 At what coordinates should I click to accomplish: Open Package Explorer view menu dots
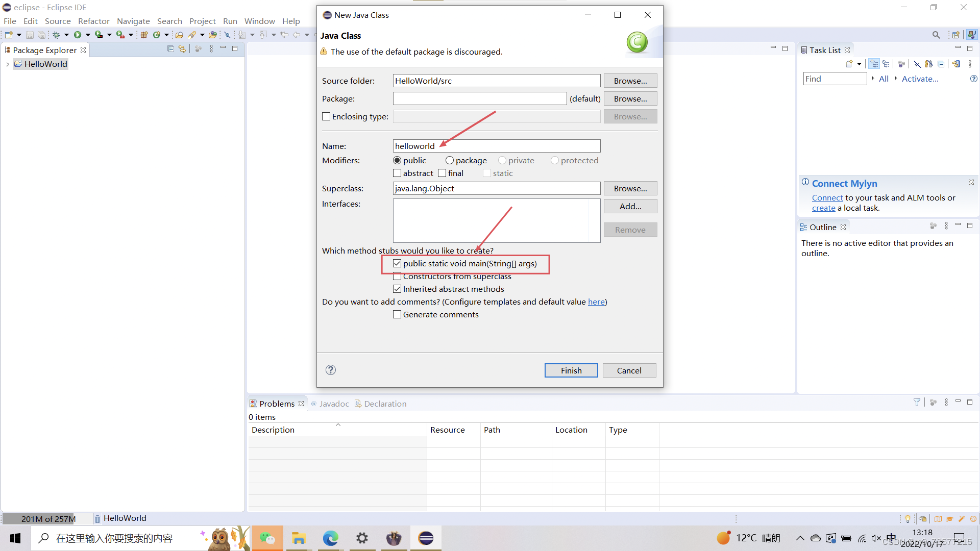pos(211,49)
